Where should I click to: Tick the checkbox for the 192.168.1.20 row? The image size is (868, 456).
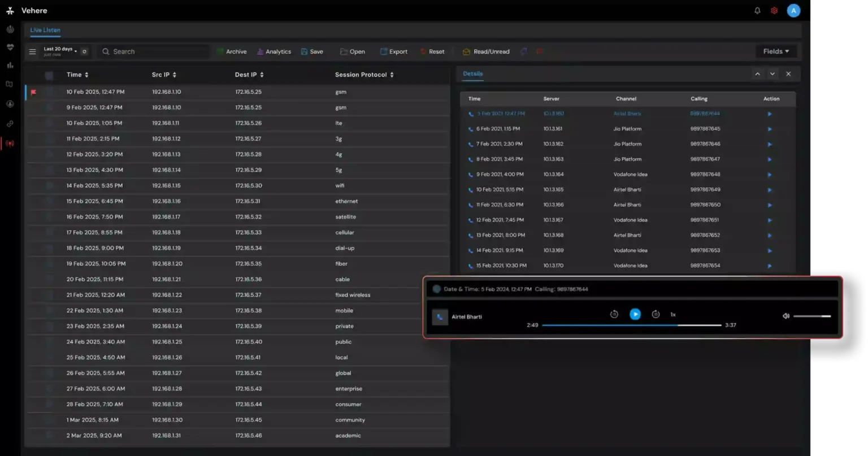coord(49,264)
